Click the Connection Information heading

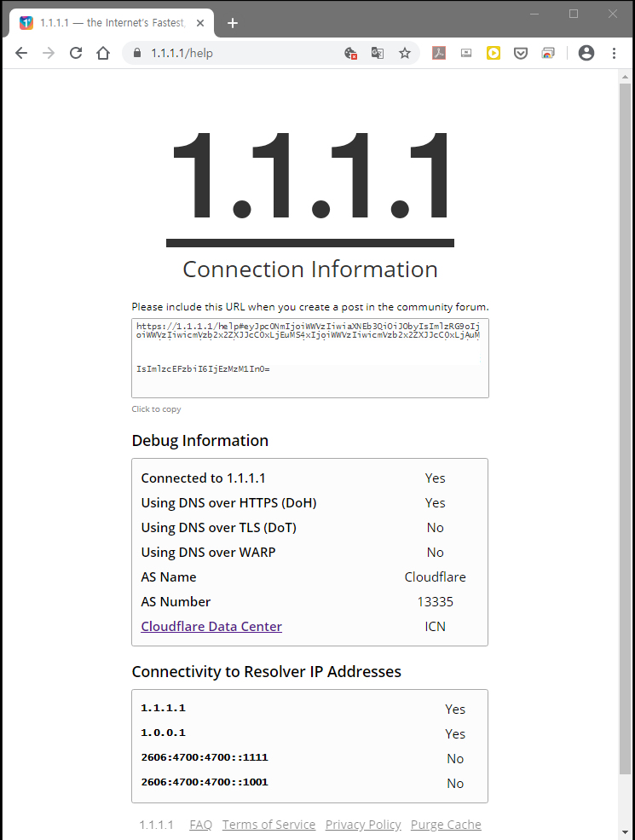click(310, 269)
